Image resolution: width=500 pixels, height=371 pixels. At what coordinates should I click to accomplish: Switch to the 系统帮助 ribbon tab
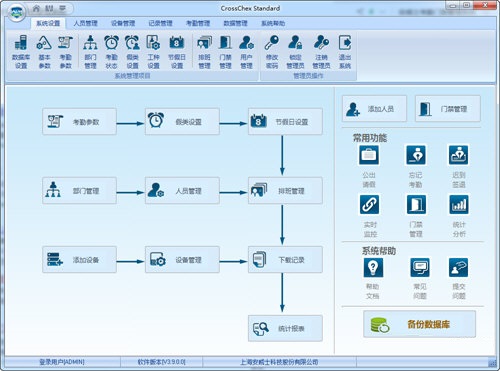273,23
